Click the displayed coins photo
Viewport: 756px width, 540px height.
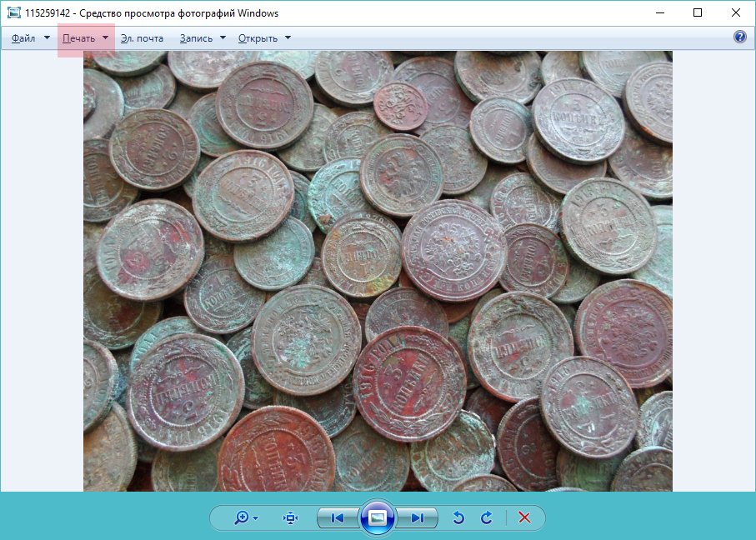point(378,271)
